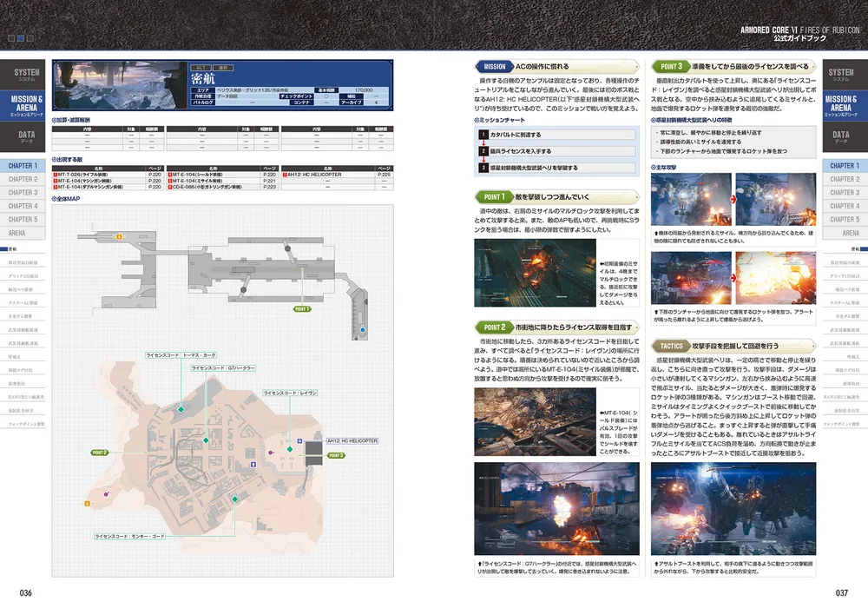
Task: Click the large explosion screenshot under POINT 2
Action: pos(557,509)
